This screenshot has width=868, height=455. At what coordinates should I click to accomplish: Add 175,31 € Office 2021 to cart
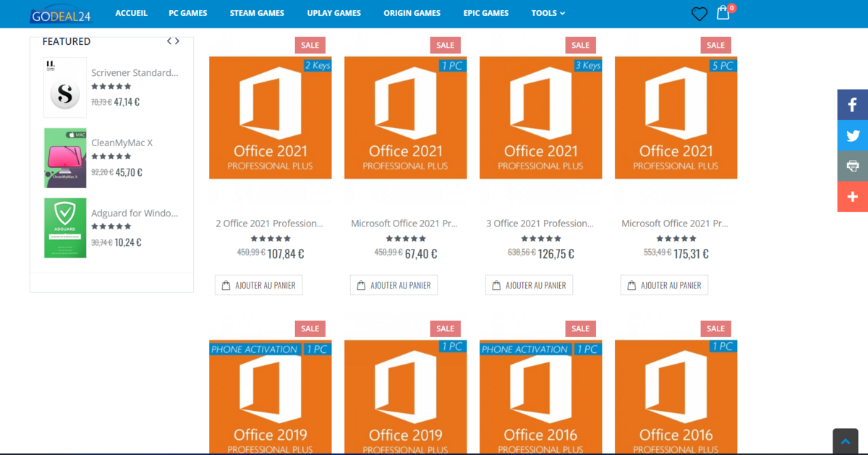coord(664,285)
